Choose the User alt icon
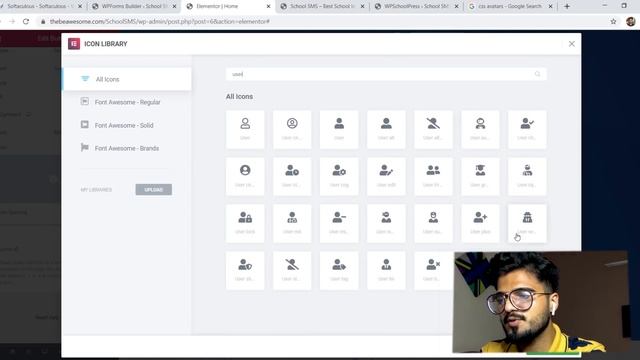Screen dimensions: 640x360 point(386,129)
